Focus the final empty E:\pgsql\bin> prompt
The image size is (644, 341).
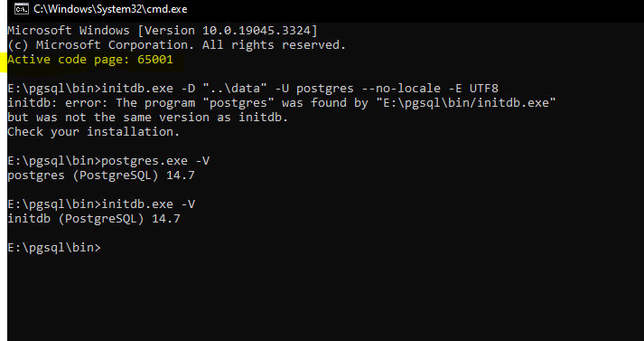(54, 248)
